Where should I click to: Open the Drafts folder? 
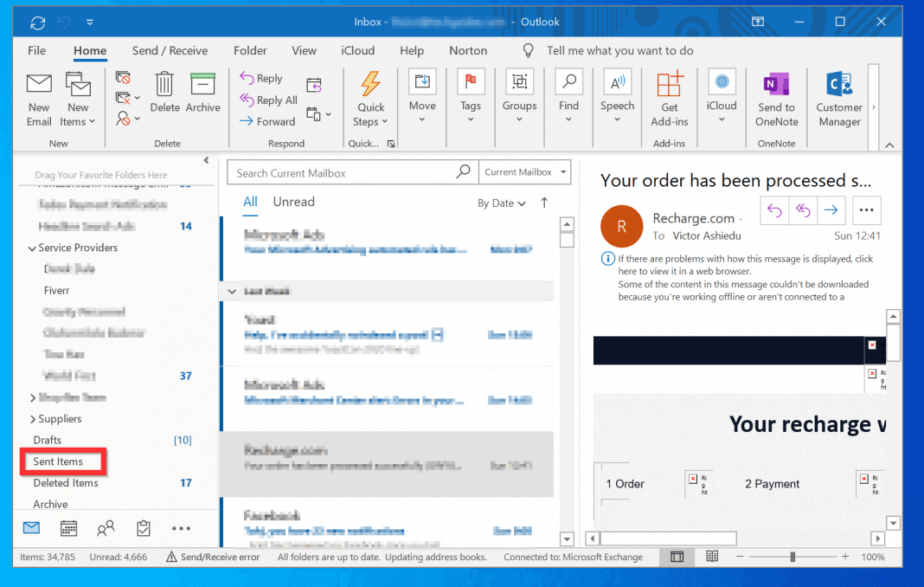47,440
